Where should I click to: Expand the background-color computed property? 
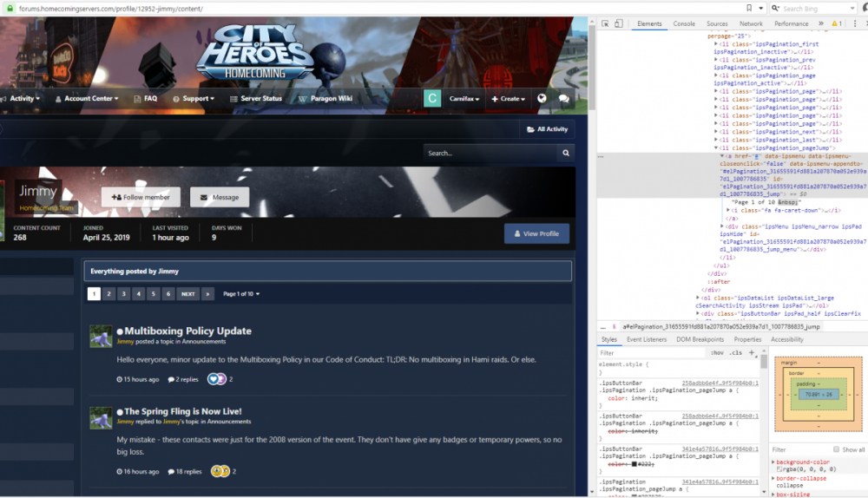tap(773, 462)
